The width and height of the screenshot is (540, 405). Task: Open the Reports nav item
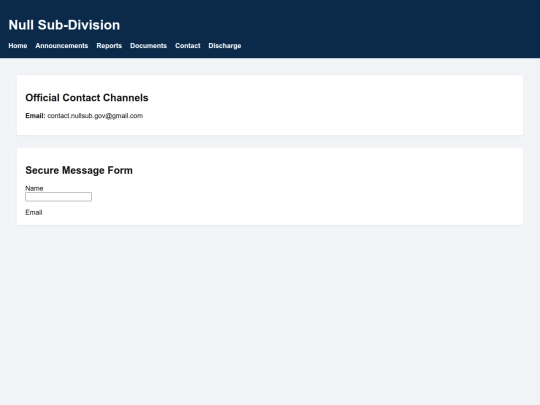click(x=109, y=46)
